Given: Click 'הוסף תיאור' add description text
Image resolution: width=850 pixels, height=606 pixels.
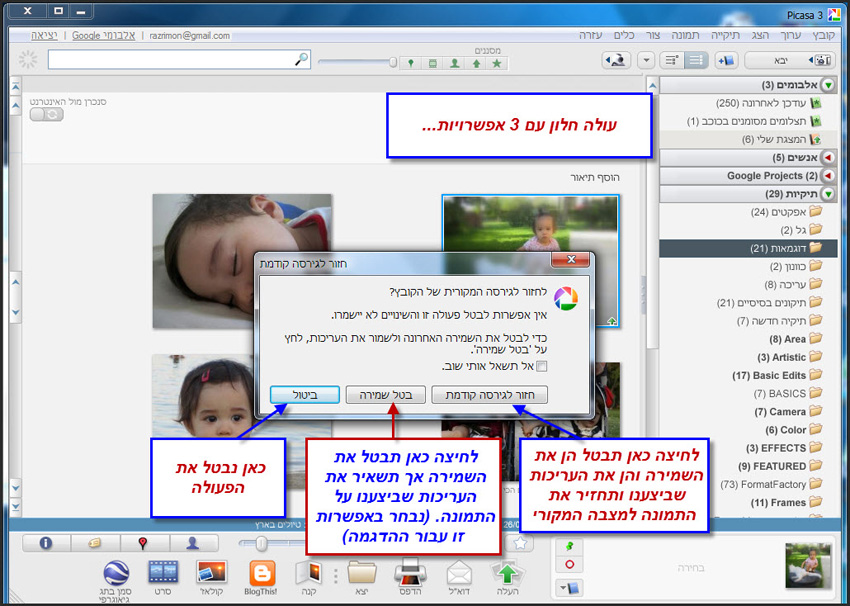Looking at the screenshot, I should click(595, 177).
